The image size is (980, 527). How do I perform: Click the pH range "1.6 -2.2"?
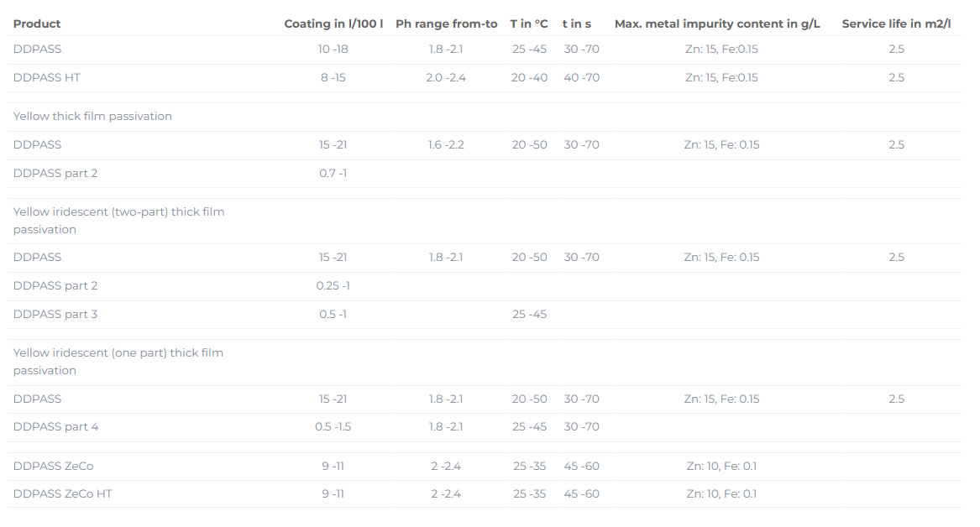[x=446, y=144]
